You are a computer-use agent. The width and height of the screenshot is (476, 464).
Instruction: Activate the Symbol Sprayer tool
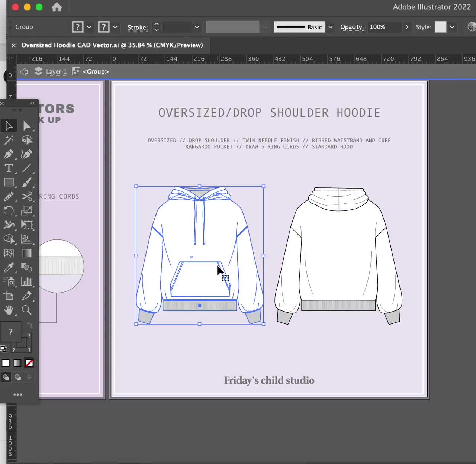tap(9, 281)
